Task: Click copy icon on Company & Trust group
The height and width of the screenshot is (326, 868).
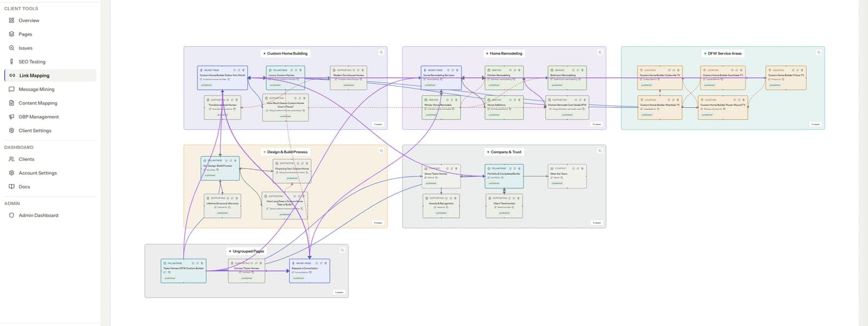Action: [600, 151]
